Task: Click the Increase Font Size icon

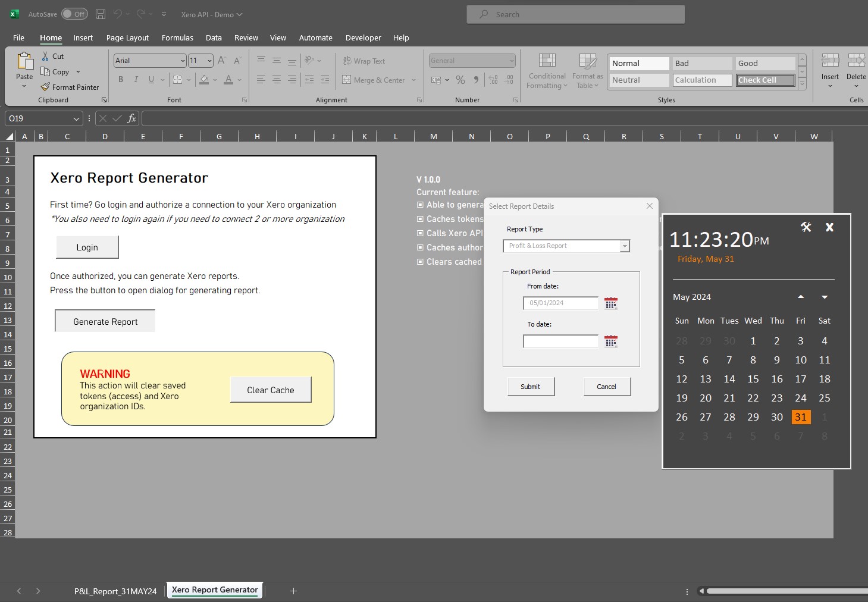Action: (221, 60)
